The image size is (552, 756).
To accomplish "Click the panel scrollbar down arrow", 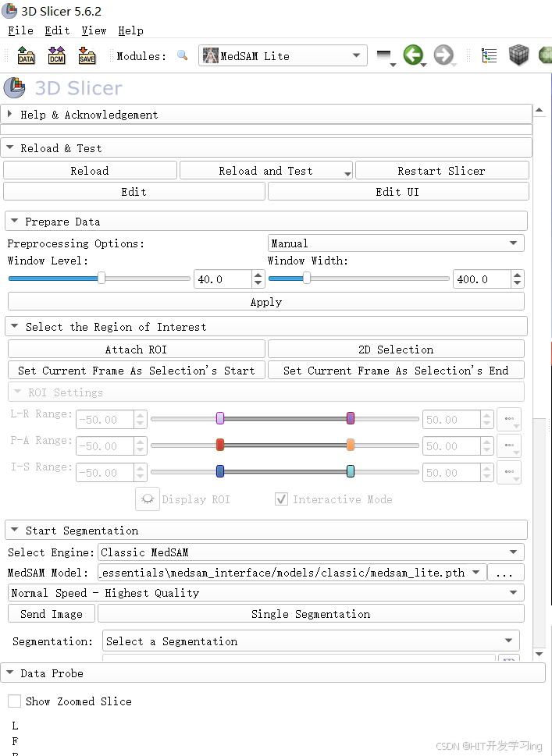I will coord(540,655).
